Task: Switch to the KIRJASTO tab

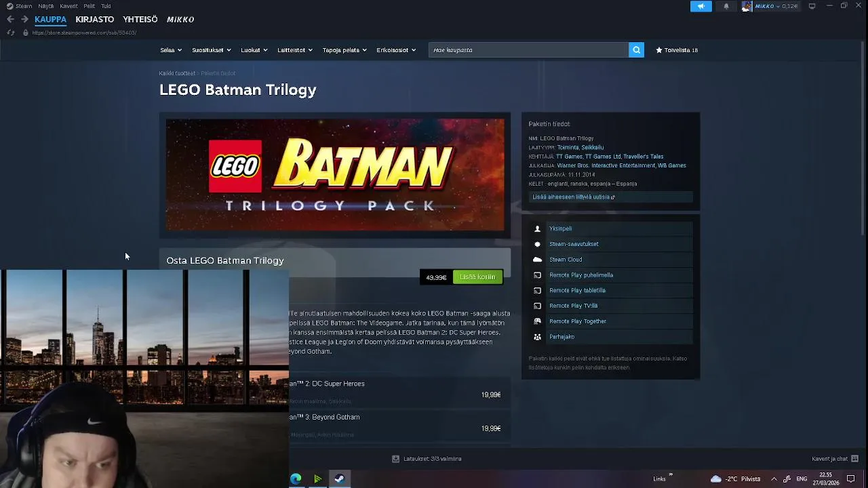Action: click(x=95, y=20)
